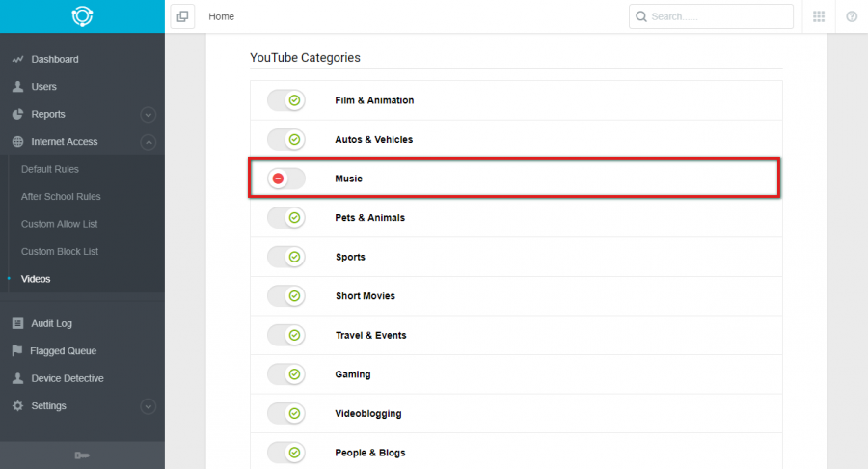Click the Dashboard chart icon

[17, 59]
